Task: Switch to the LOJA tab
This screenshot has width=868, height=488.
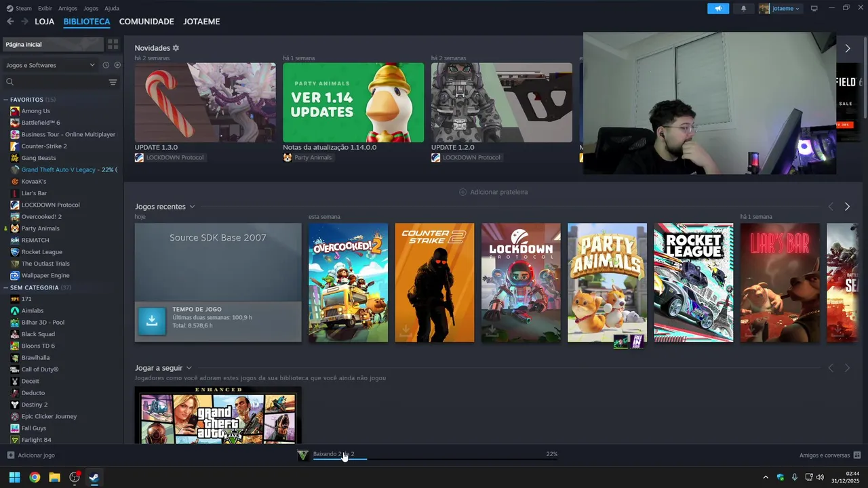Action: point(45,22)
